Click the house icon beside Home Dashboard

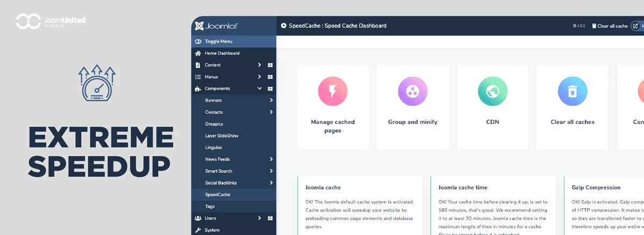pyautogui.click(x=198, y=53)
